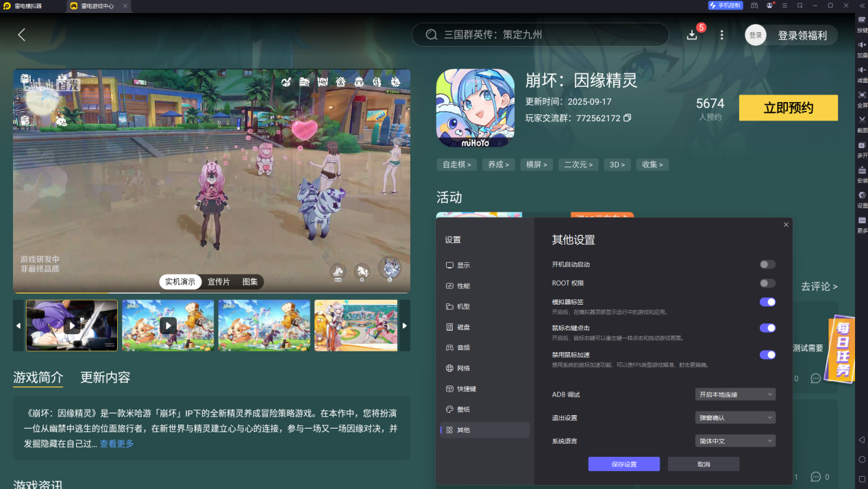Open the 养成 tag
This screenshot has height=489, width=868.
click(499, 164)
